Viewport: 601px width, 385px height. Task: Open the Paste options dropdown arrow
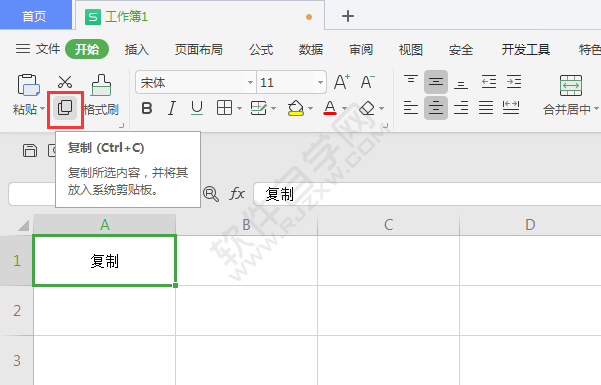(x=43, y=109)
